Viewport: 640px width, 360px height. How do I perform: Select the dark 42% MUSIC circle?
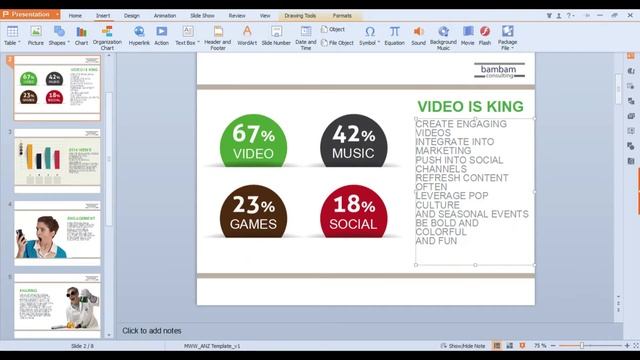(353, 141)
